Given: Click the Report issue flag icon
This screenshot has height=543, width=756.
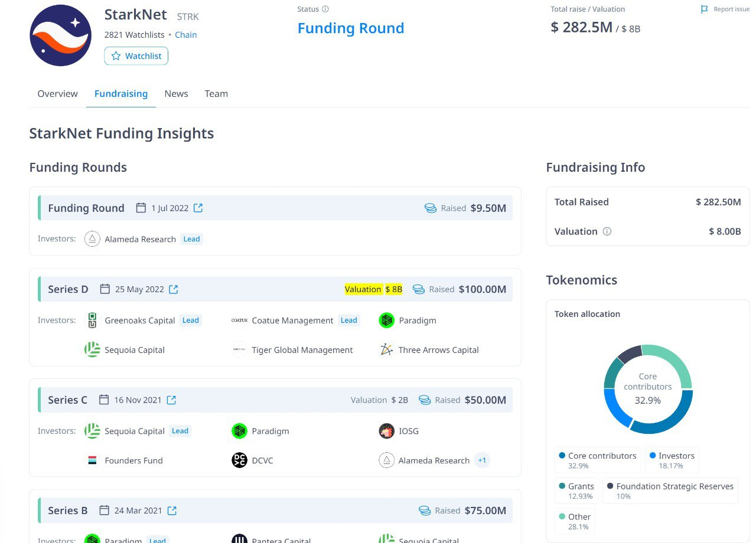Looking at the screenshot, I should (x=704, y=9).
